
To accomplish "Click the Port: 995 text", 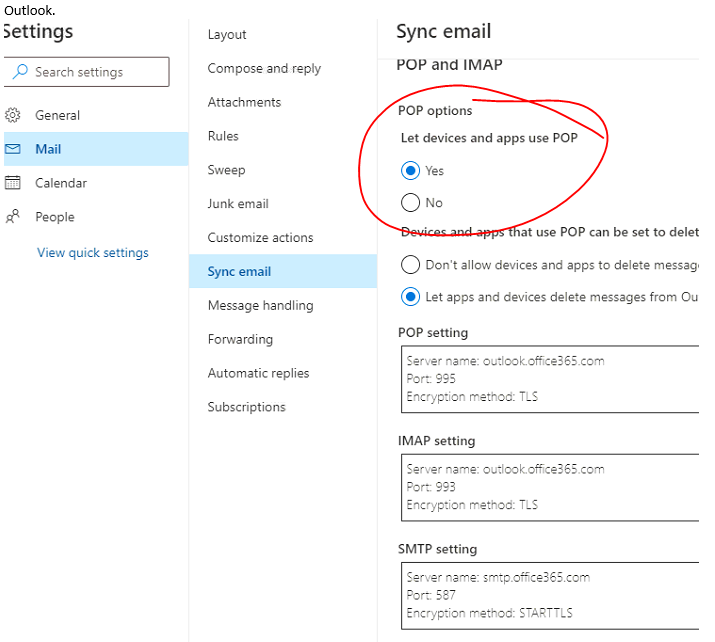I will coord(431,378).
